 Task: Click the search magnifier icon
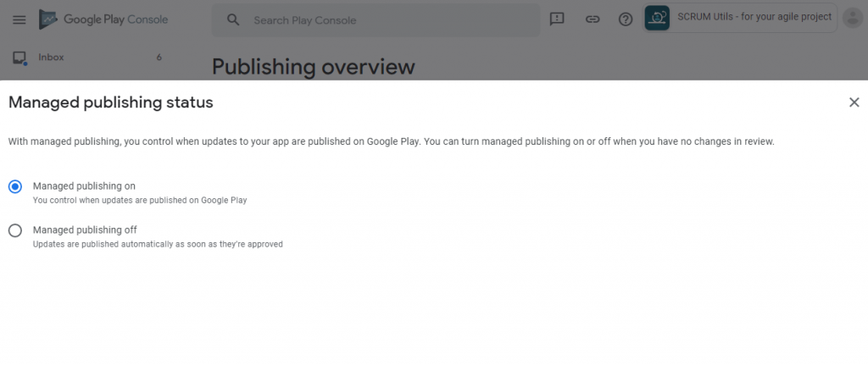[234, 20]
